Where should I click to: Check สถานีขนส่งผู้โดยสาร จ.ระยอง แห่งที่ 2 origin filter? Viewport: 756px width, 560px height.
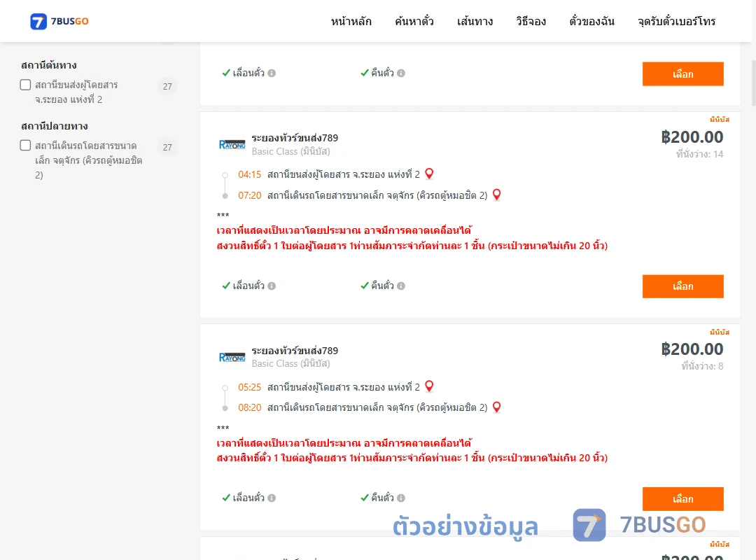click(26, 85)
